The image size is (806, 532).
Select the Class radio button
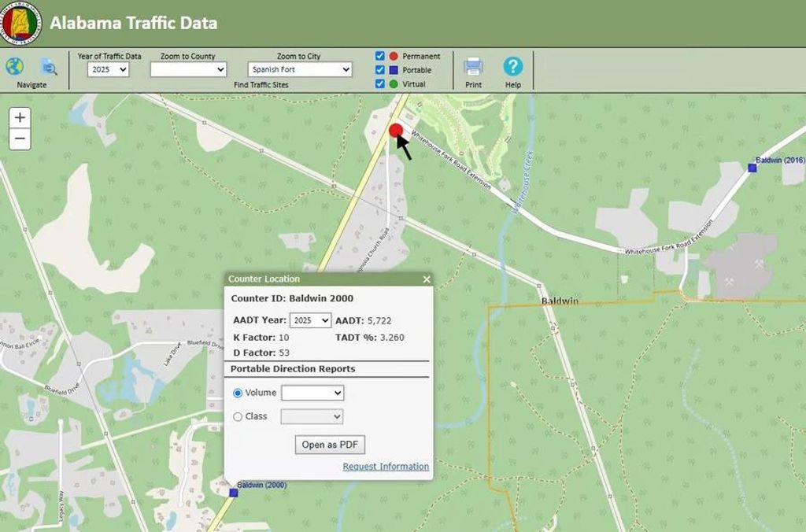click(x=238, y=417)
